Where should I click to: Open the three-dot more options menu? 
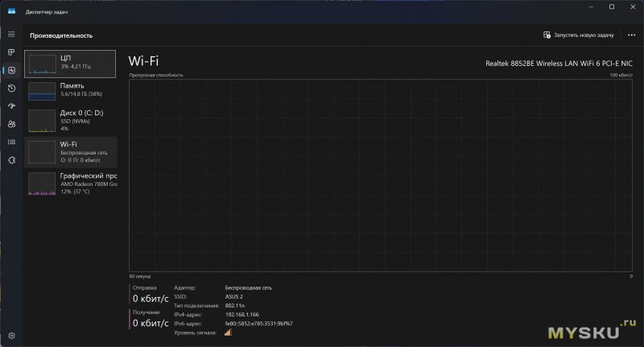[x=631, y=35]
